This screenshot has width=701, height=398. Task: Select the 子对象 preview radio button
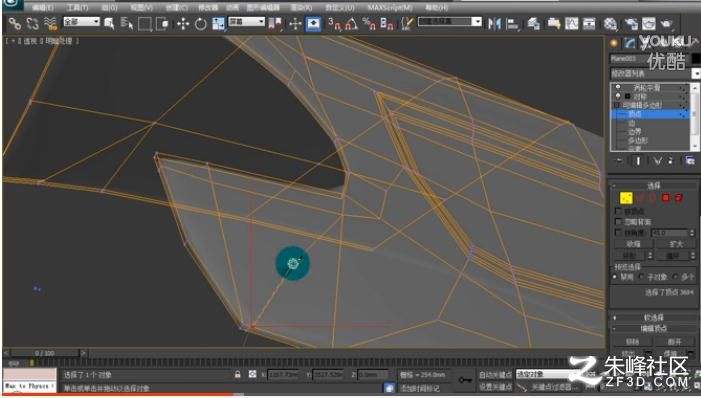coord(642,277)
